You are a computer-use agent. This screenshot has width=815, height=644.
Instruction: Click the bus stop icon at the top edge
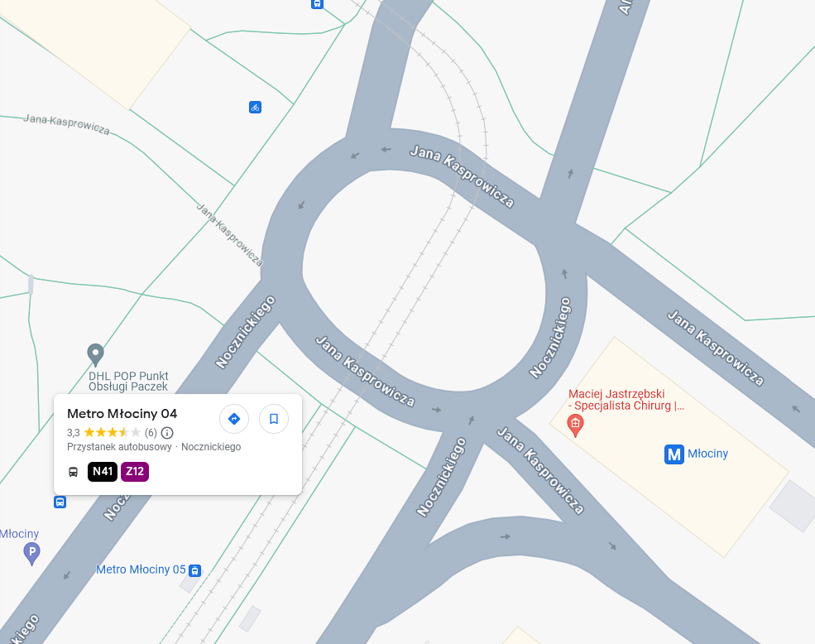coord(317,4)
